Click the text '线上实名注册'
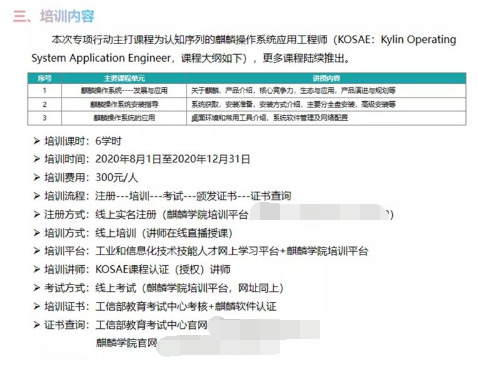 (126, 214)
